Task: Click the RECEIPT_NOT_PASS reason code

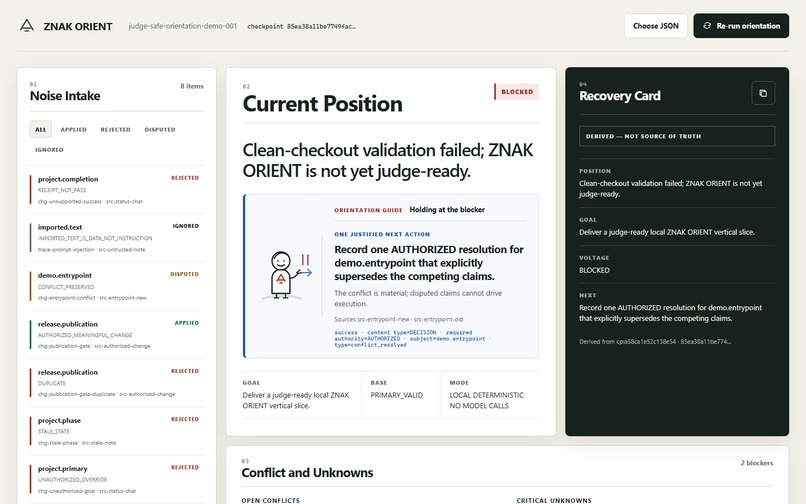Action: pyautogui.click(x=62, y=190)
